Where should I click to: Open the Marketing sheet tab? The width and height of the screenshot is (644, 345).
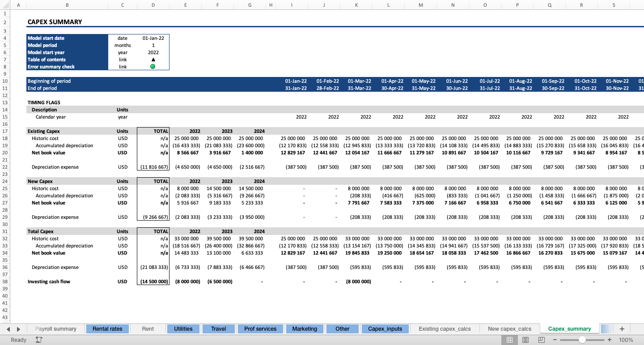[x=305, y=329]
